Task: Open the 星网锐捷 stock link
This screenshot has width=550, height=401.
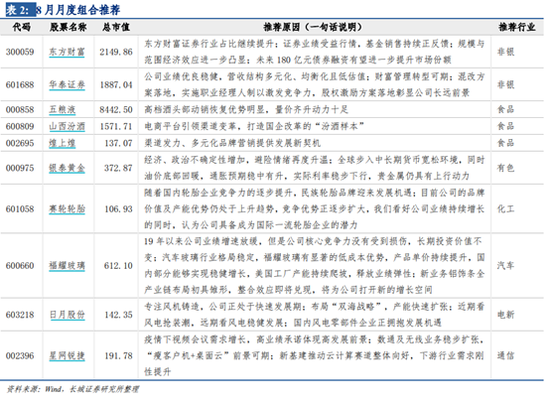Action: click(67, 356)
